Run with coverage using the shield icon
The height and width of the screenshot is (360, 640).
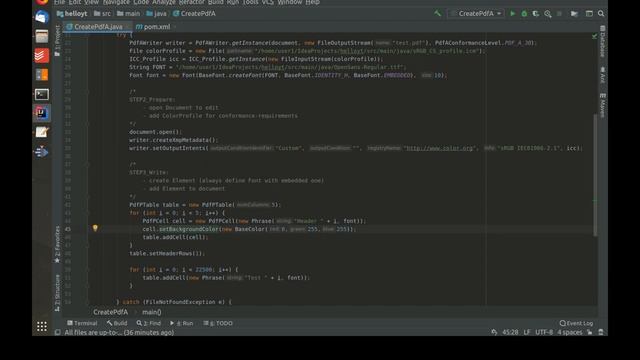coord(536,13)
